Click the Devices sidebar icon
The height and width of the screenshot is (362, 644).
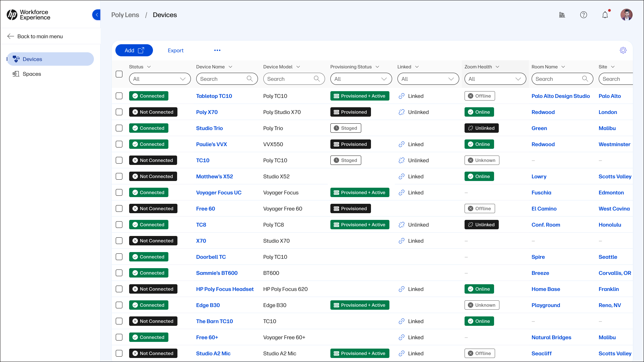click(16, 59)
